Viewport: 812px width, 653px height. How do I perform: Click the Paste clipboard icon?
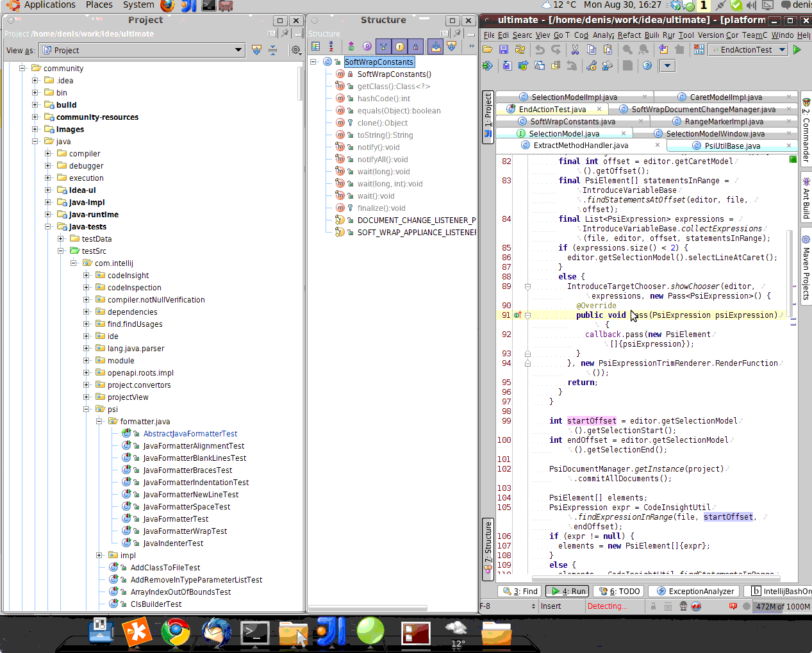[608, 49]
